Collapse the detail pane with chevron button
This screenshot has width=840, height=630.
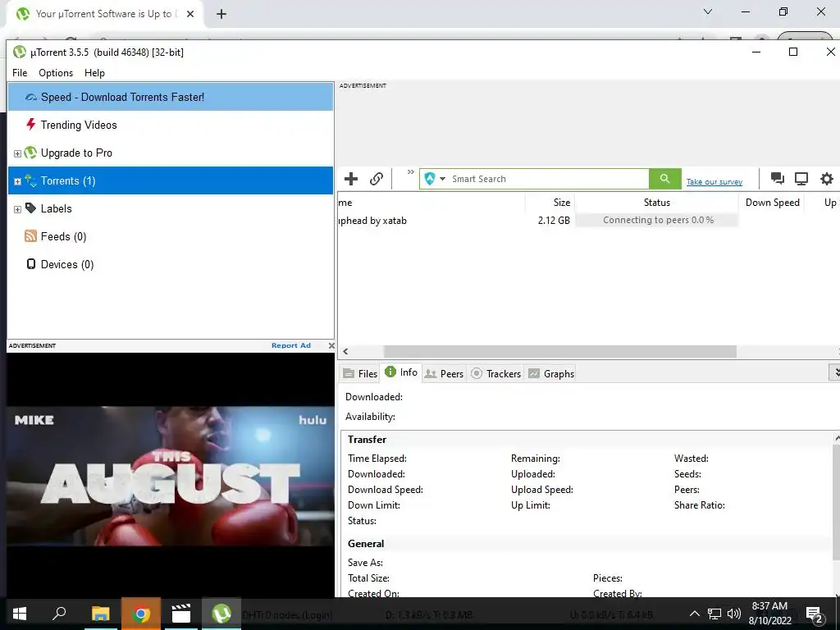(x=835, y=373)
